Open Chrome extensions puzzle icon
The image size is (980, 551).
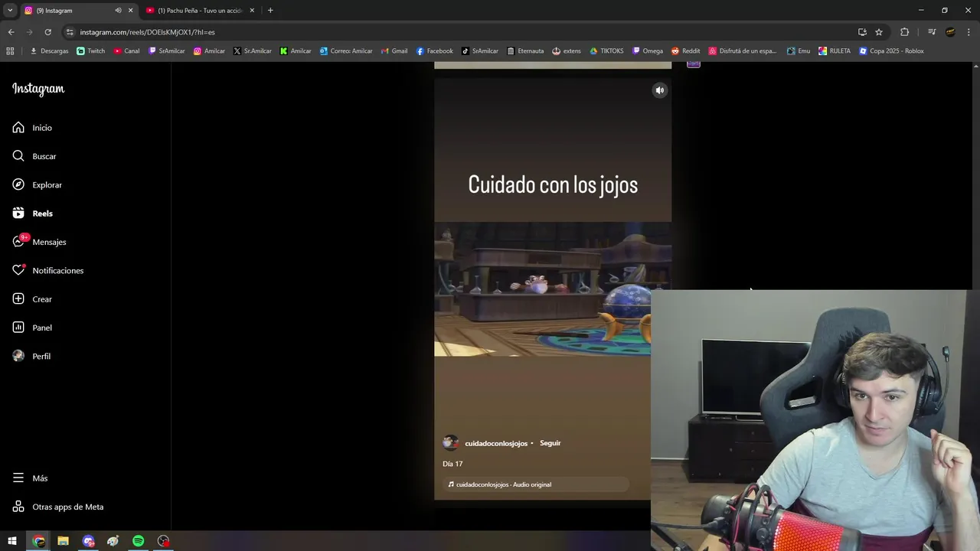click(x=905, y=32)
